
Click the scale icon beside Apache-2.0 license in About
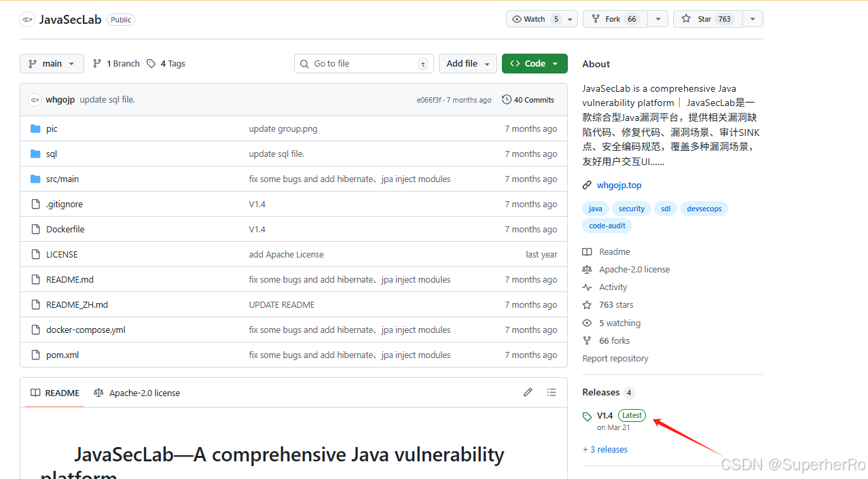tap(587, 269)
